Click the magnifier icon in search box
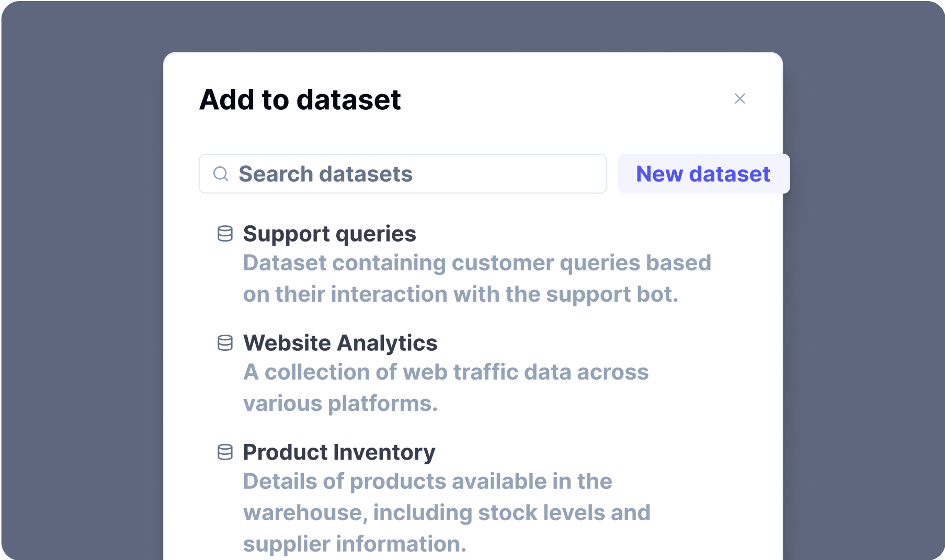Screen dimensions: 945x560 221,174
